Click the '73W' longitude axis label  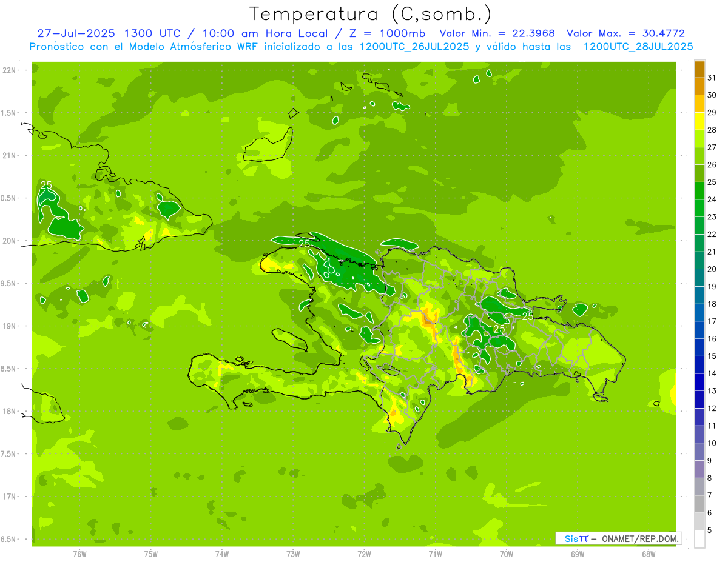pos(293,554)
